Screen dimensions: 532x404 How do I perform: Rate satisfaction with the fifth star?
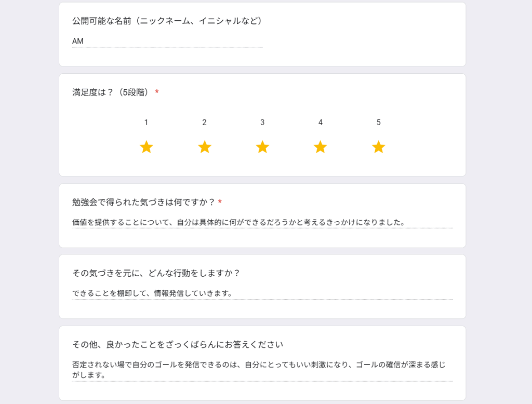pos(379,147)
